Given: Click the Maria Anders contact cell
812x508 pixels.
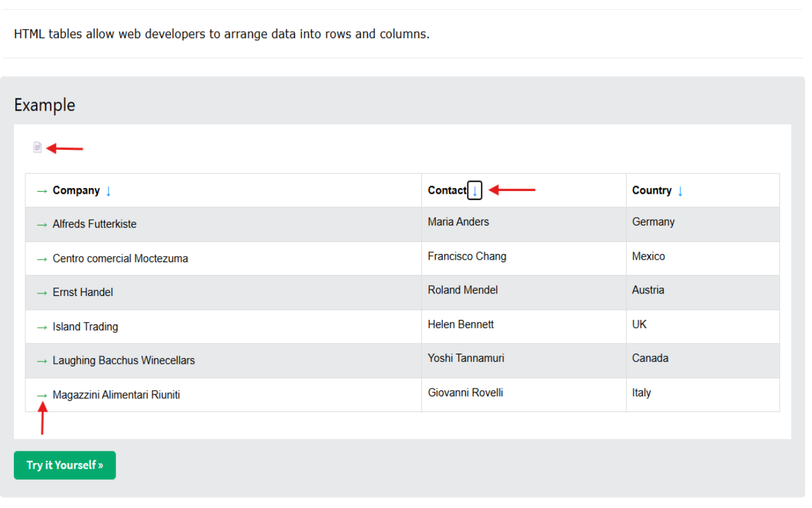Looking at the screenshot, I should pos(458,222).
